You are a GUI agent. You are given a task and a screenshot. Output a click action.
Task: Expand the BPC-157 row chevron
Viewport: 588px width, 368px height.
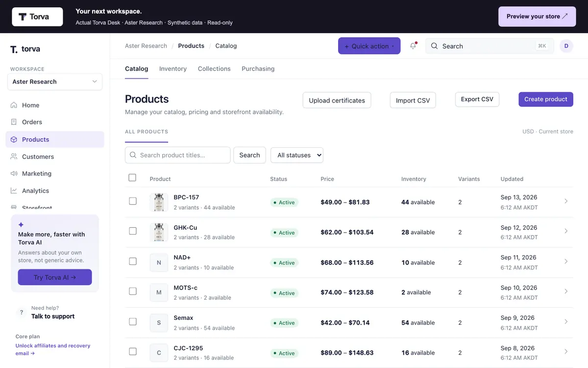566,201
